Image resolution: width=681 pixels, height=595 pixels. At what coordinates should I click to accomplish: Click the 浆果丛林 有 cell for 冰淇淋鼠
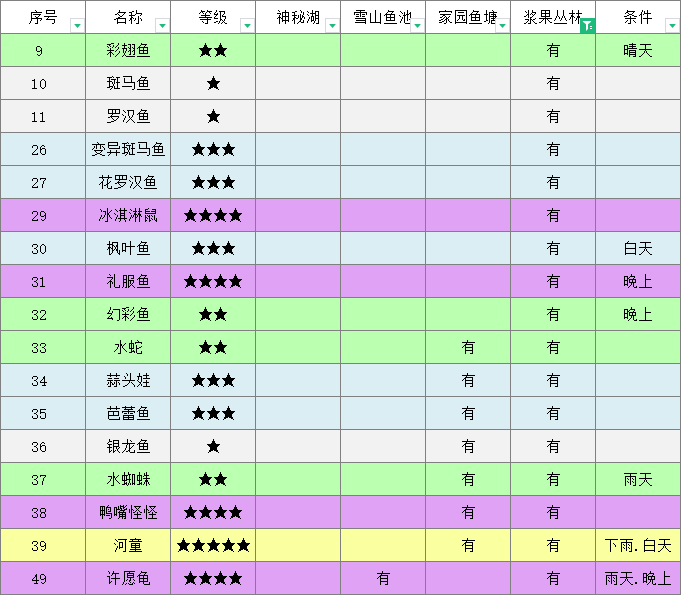pyautogui.click(x=553, y=215)
